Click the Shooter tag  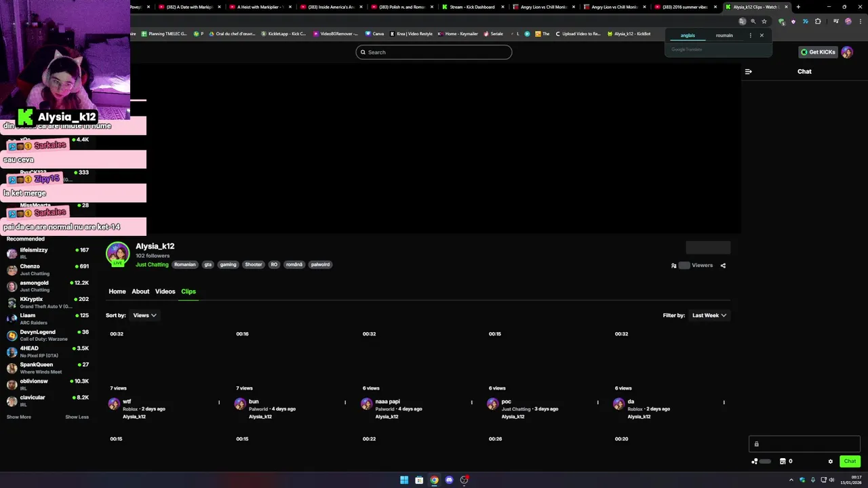(x=254, y=264)
